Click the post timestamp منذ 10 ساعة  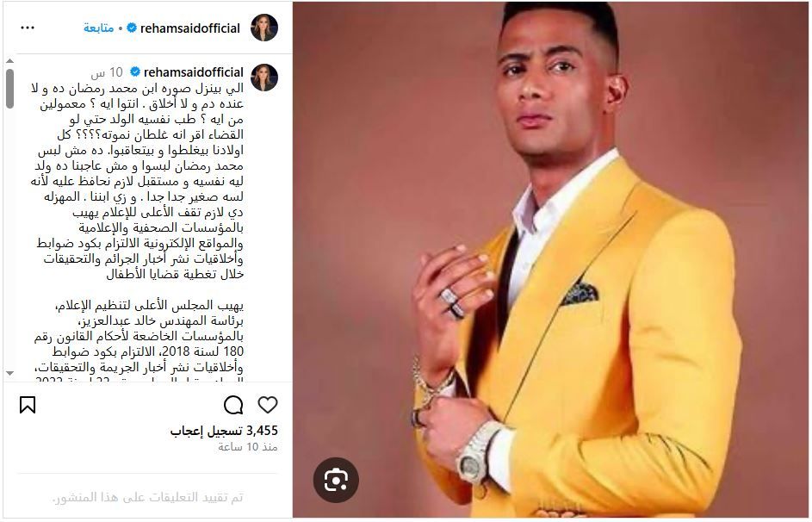point(247,447)
